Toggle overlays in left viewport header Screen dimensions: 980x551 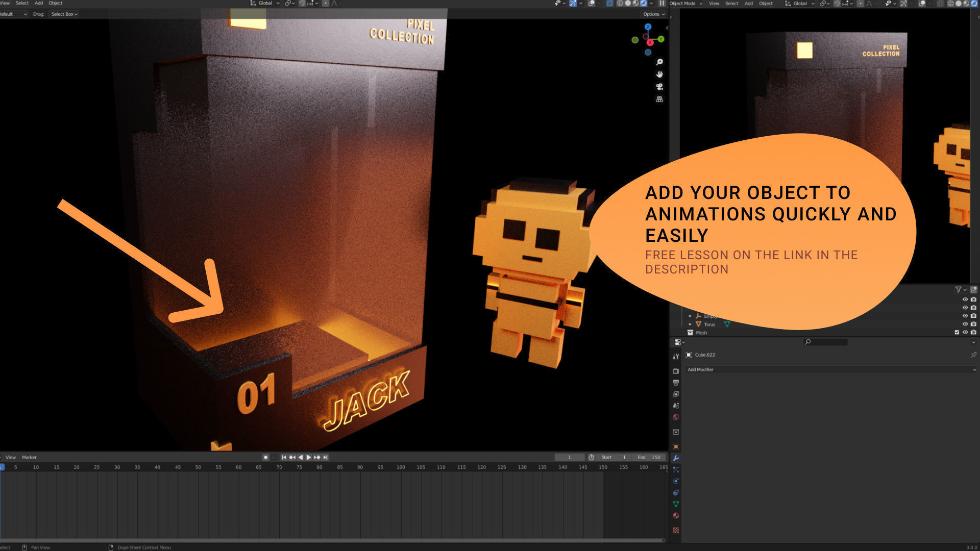(x=592, y=3)
